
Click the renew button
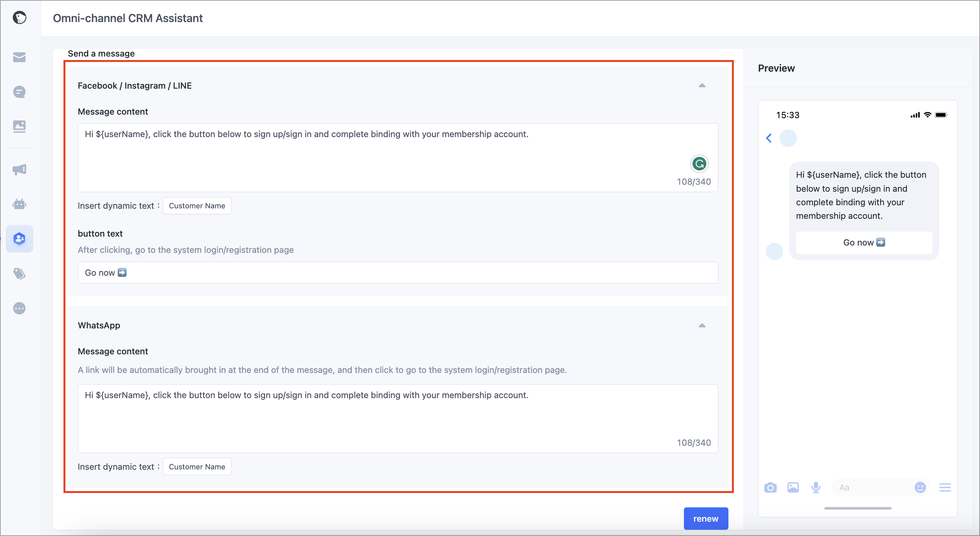point(706,519)
